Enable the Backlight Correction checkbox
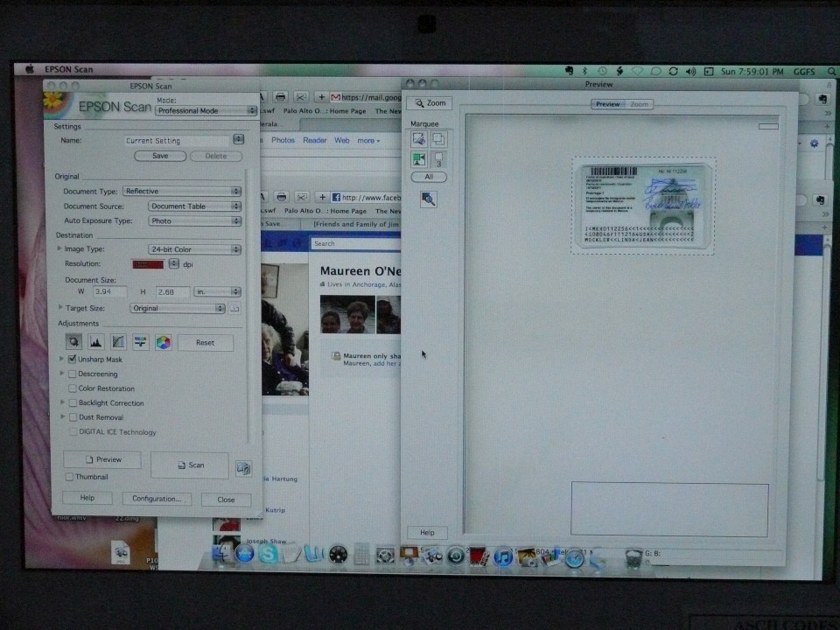Image resolution: width=840 pixels, height=630 pixels. (73, 402)
